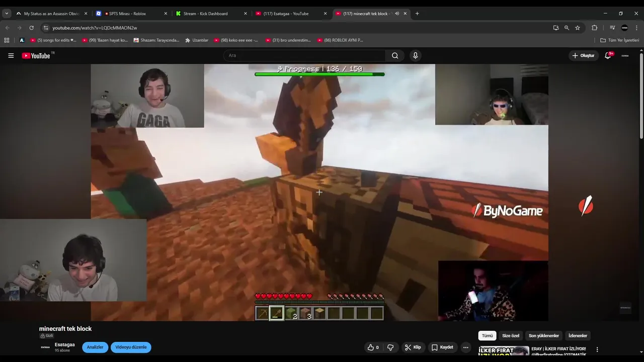Open the İlker Fırat recommended video thumbnail
The width and height of the screenshot is (644, 362).
[x=504, y=351]
